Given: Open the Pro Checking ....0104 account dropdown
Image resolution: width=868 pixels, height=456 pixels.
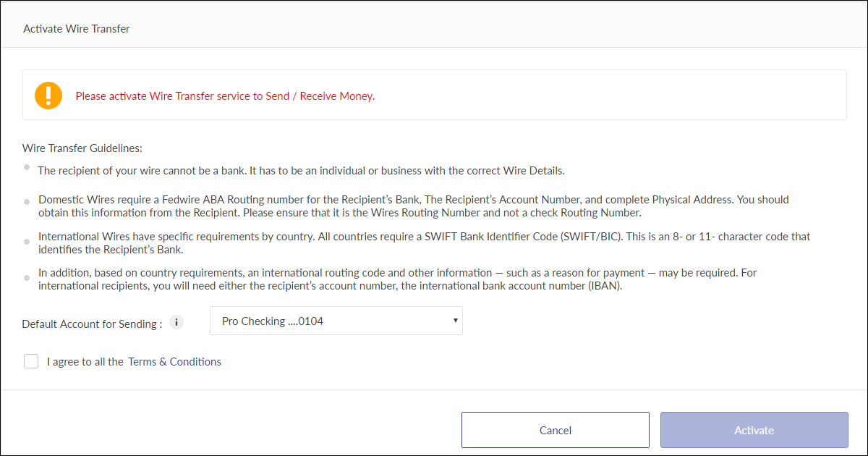Looking at the screenshot, I should tap(336, 321).
